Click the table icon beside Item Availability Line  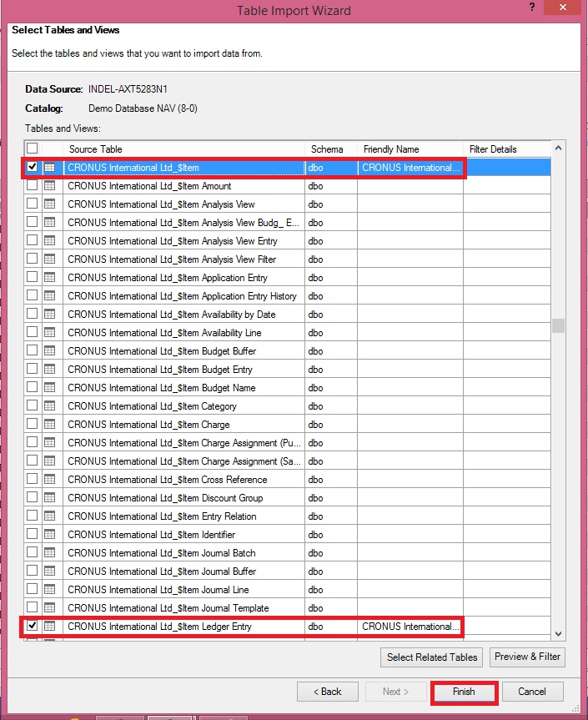tap(49, 333)
